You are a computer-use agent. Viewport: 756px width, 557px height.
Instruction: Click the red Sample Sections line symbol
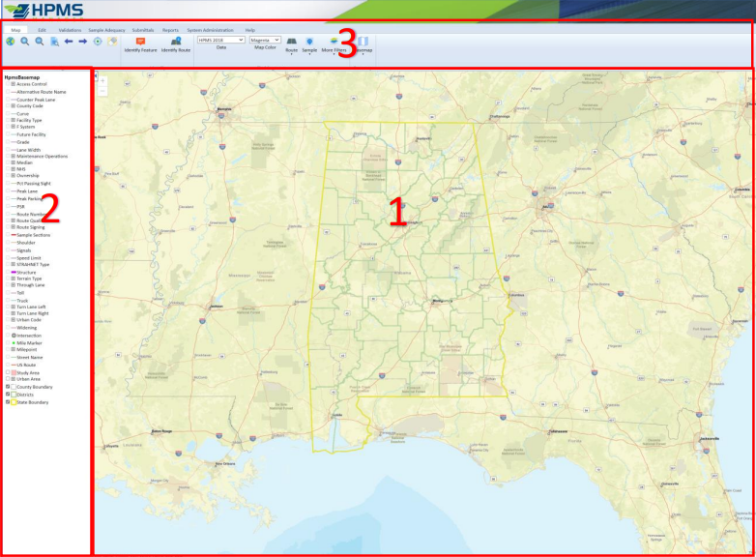pos(14,235)
